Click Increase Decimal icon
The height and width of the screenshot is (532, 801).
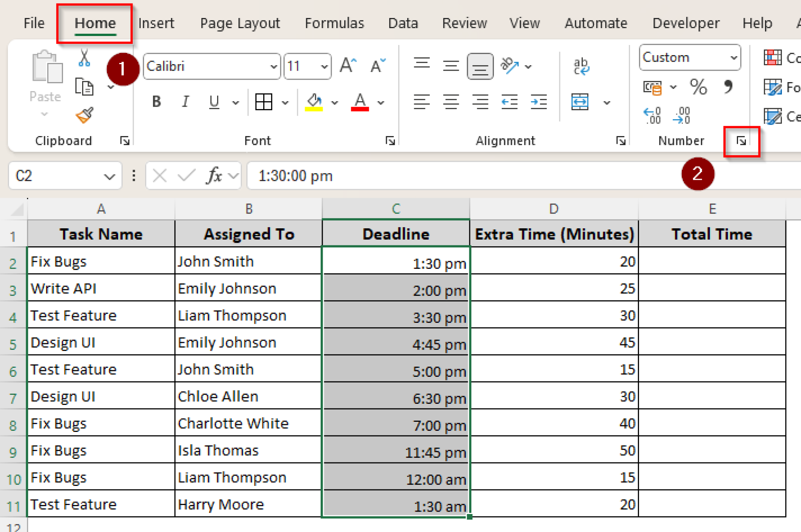tap(651, 115)
